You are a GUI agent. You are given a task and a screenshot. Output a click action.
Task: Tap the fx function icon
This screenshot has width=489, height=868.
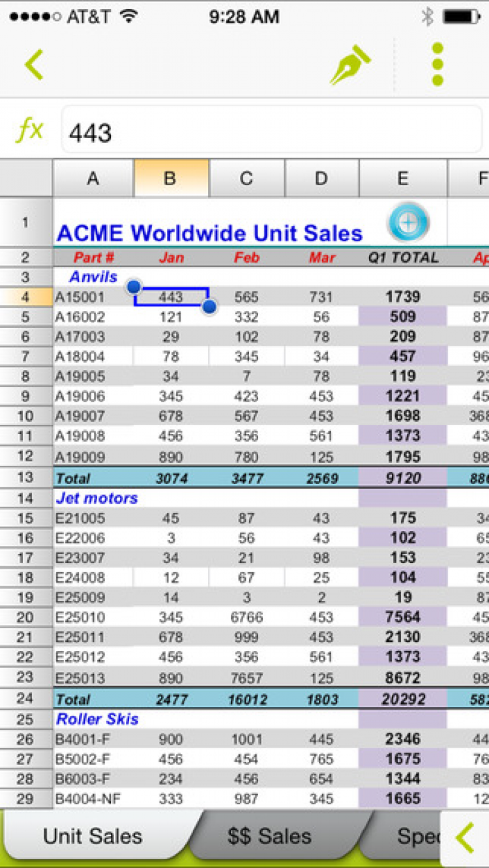tap(29, 131)
